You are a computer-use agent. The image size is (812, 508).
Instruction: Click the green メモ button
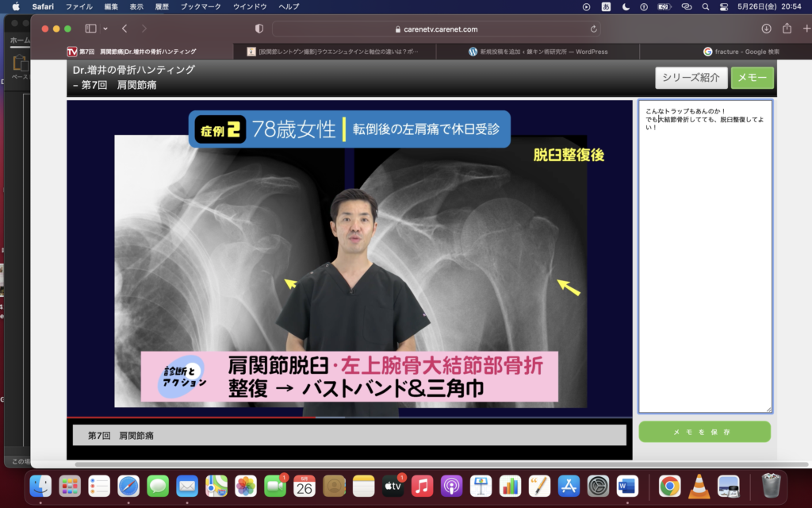click(752, 78)
